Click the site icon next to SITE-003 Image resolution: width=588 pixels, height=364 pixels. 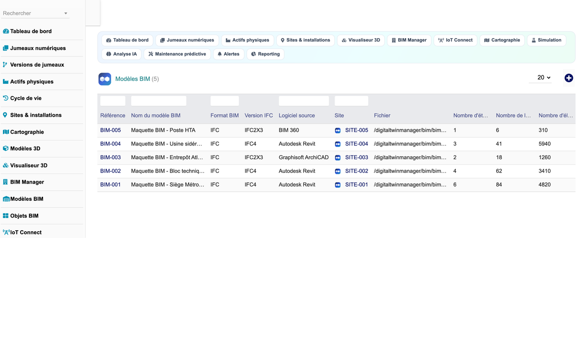pos(338,158)
